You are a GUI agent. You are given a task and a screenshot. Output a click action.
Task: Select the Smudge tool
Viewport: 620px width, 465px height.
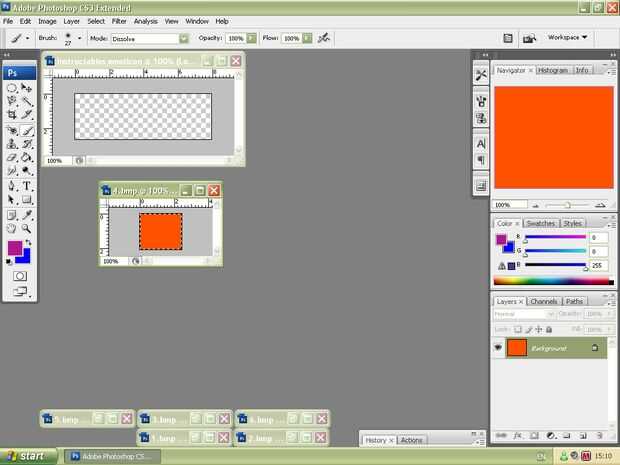[x=12, y=171]
